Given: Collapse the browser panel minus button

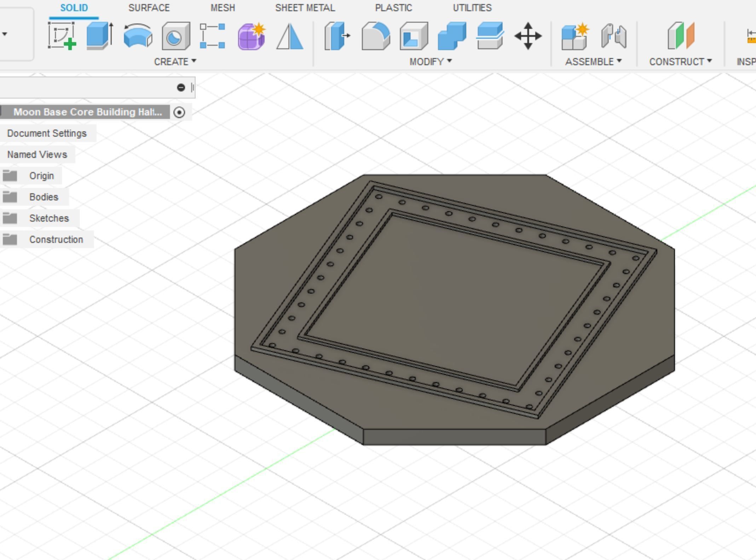Looking at the screenshot, I should click(x=181, y=87).
